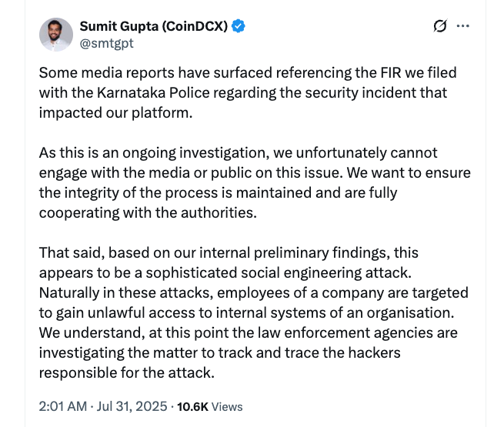Open the three-dot More options menu
504x427 pixels.
[x=463, y=26]
